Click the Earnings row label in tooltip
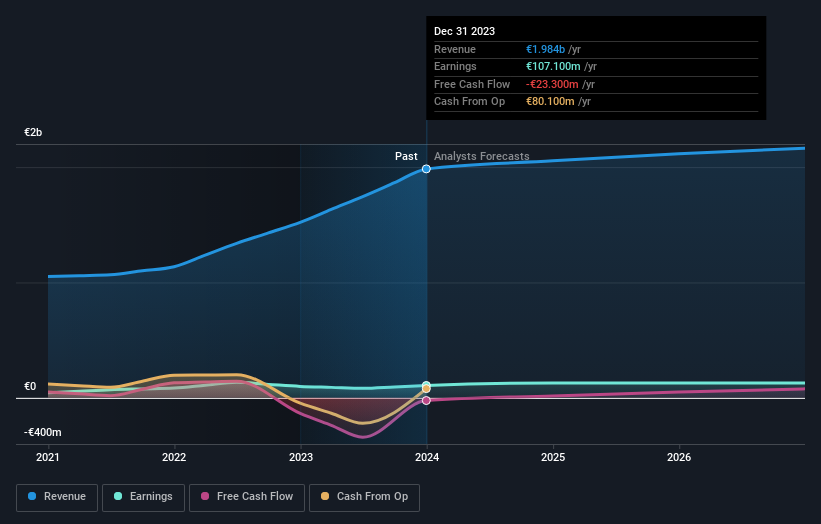821x524 pixels. click(x=455, y=66)
